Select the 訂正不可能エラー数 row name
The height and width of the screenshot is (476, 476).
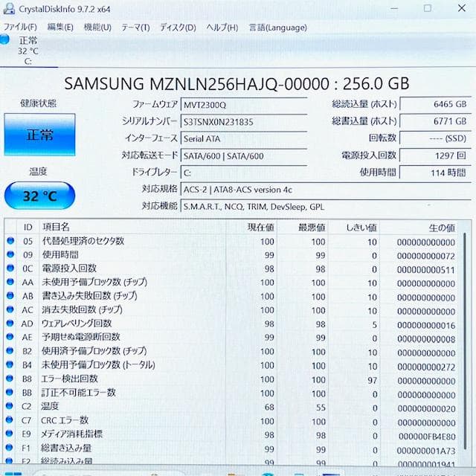78,393
